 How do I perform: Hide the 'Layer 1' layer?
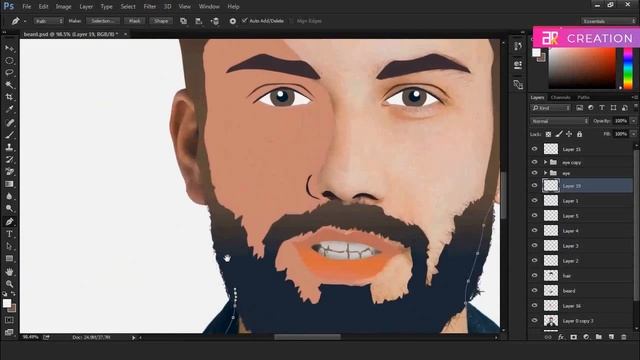pos(534,200)
